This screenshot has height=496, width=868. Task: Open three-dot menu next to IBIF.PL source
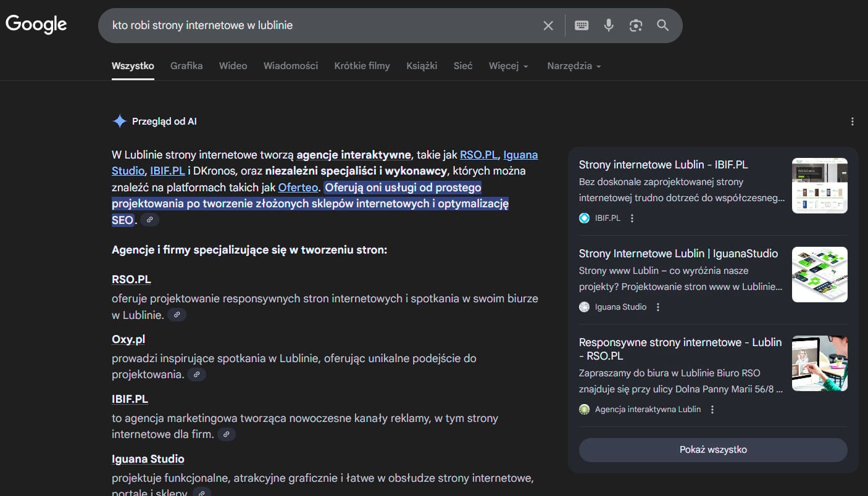[632, 218]
